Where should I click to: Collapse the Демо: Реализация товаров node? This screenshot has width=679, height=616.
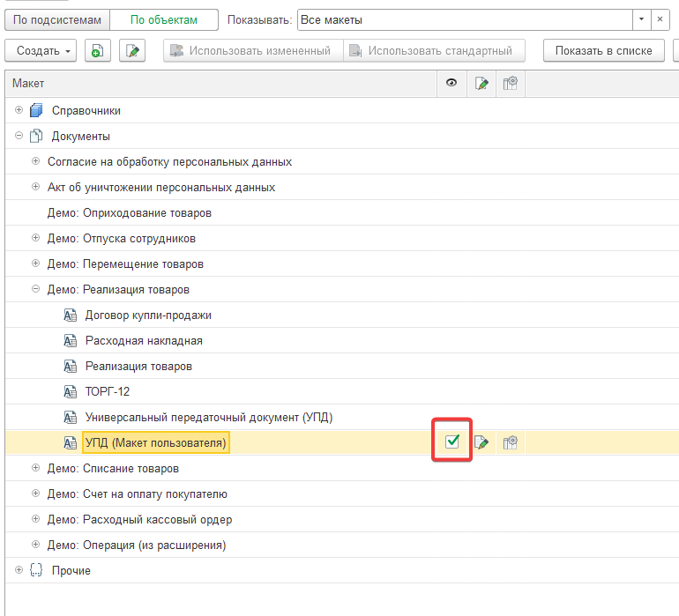coord(36,289)
